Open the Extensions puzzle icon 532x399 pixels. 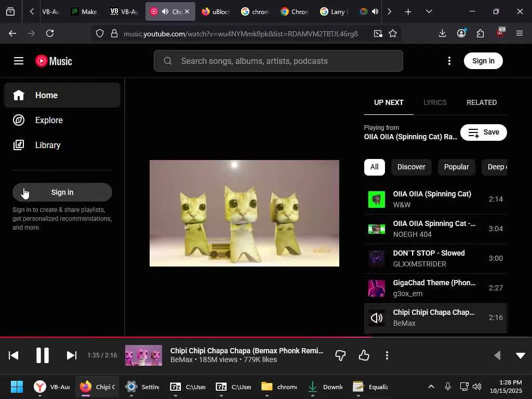tap(480, 33)
